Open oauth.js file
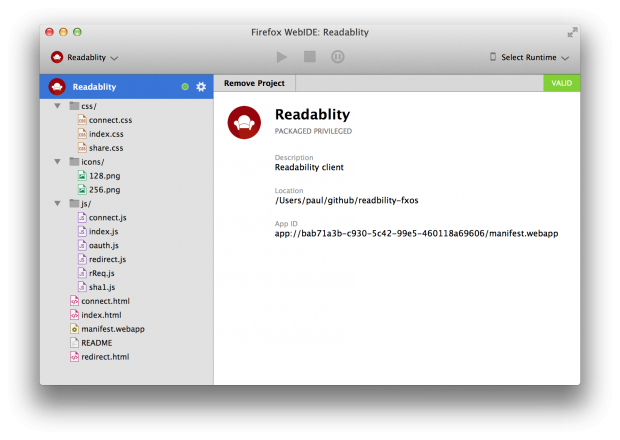Screen dimensions: 620x440 coord(104,245)
